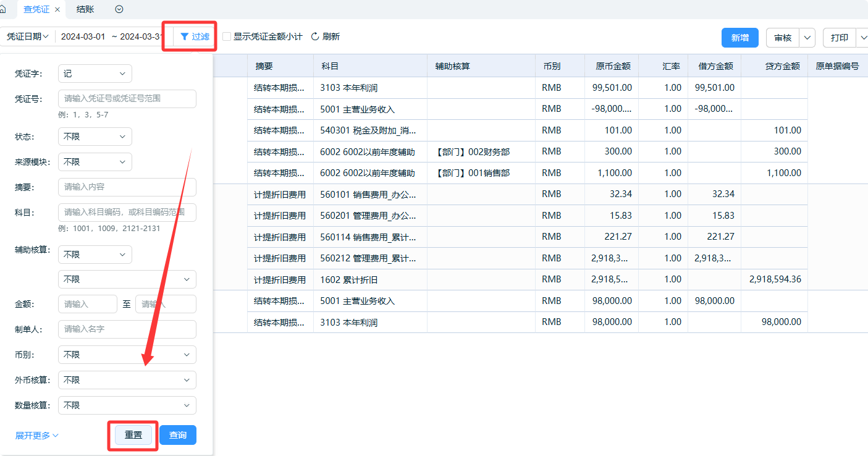Click the 新增 button

(x=739, y=38)
